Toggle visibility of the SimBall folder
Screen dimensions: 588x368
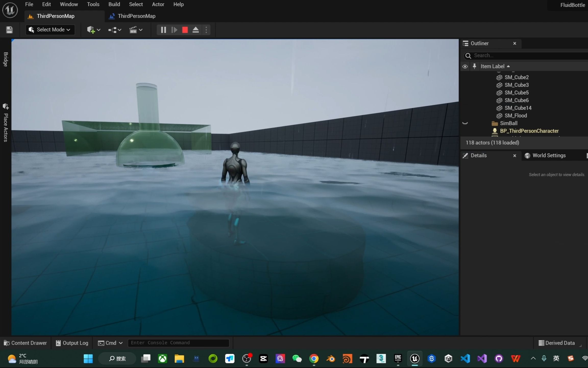[x=465, y=123]
